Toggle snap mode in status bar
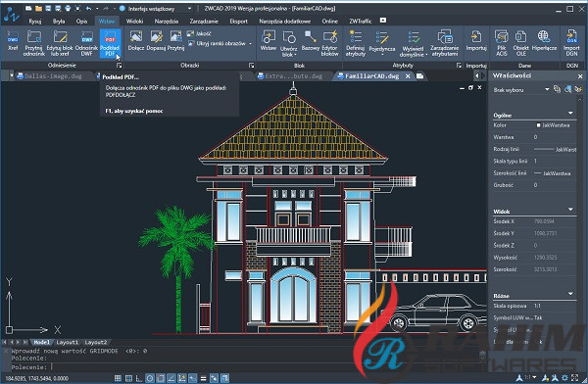 118,378
